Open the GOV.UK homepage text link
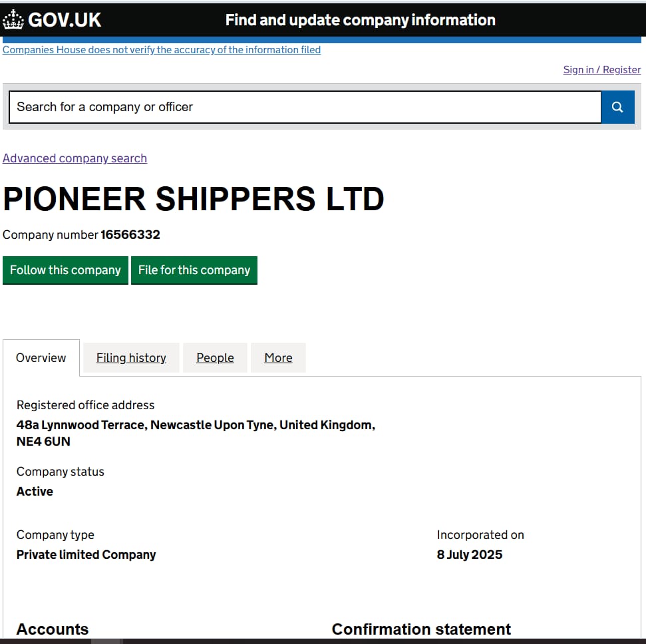The image size is (646, 644). 65,20
